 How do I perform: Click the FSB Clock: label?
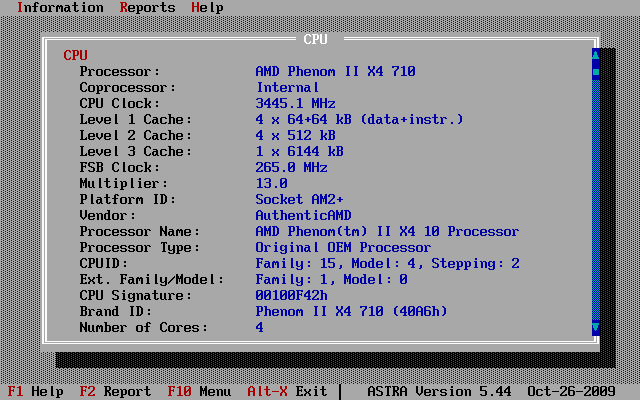[120, 167]
